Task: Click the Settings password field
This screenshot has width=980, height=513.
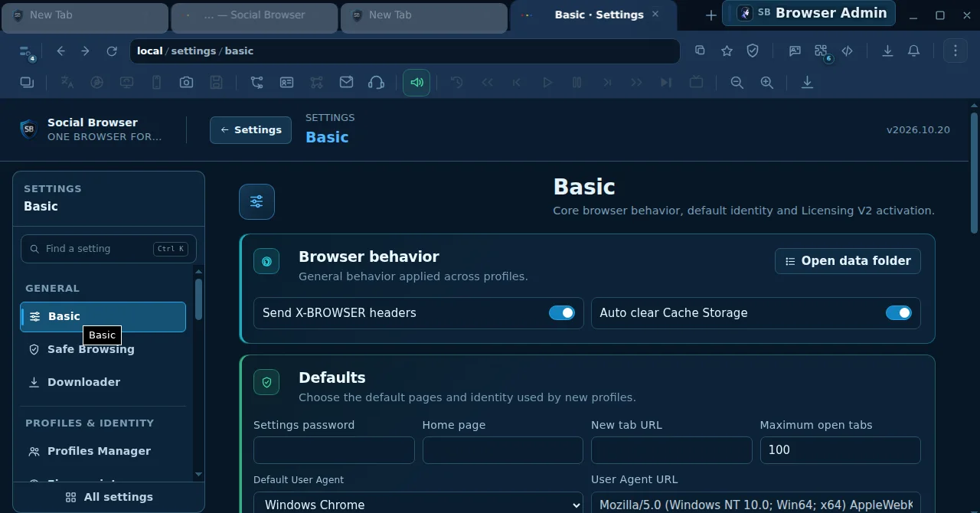Action: [x=334, y=450]
